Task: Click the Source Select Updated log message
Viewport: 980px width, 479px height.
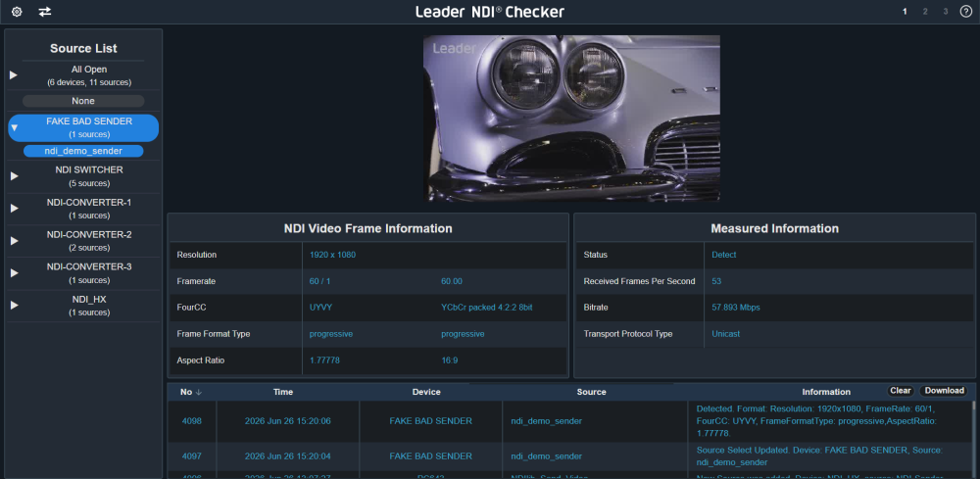Action: click(819, 456)
